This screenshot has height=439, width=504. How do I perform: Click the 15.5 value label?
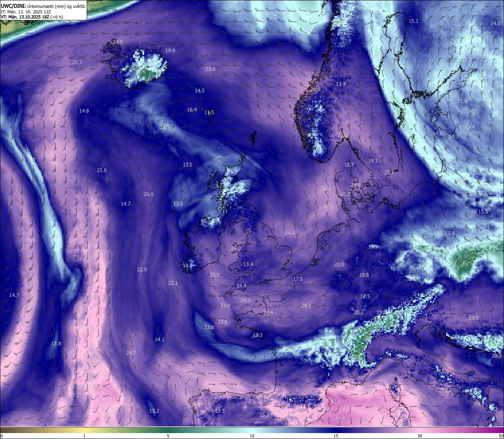pos(483,212)
